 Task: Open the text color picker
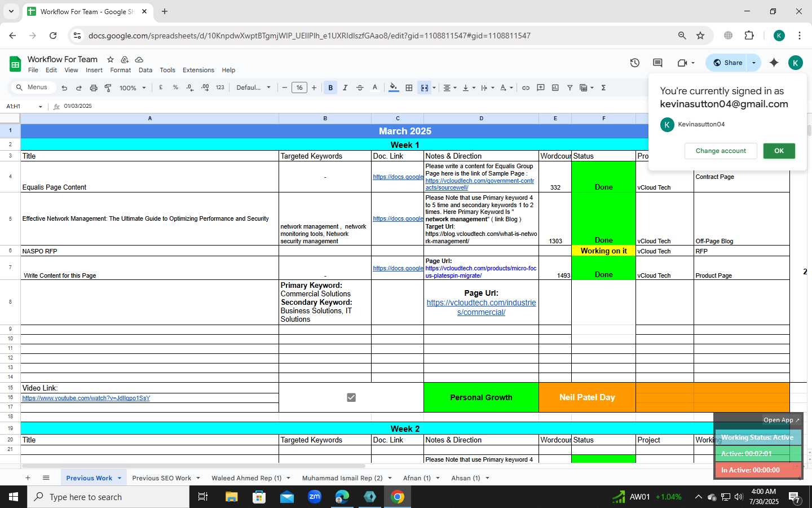coord(374,87)
